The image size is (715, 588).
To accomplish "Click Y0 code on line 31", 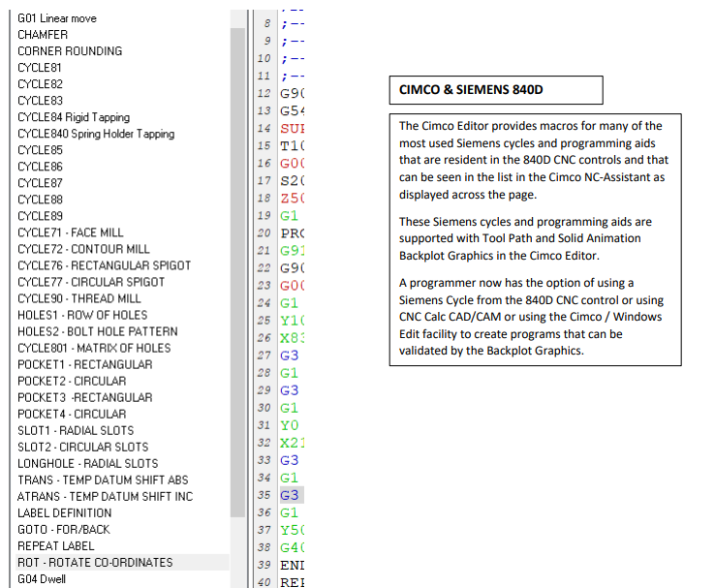I will (289, 425).
